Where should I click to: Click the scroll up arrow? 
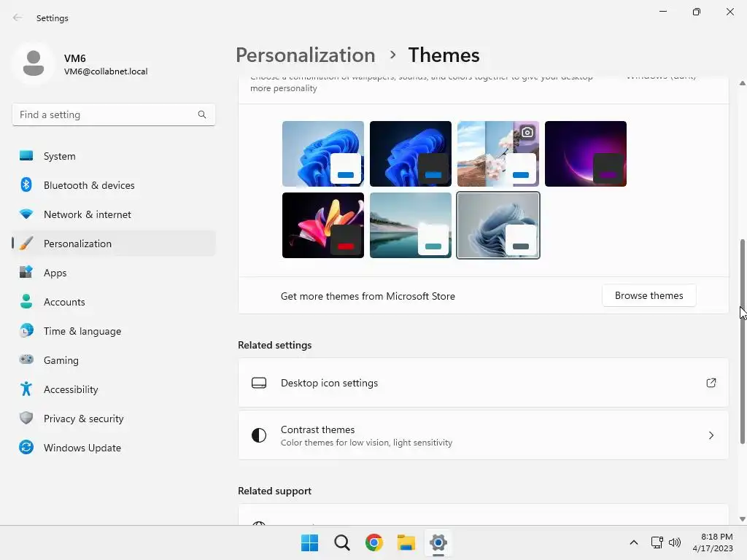pos(742,83)
